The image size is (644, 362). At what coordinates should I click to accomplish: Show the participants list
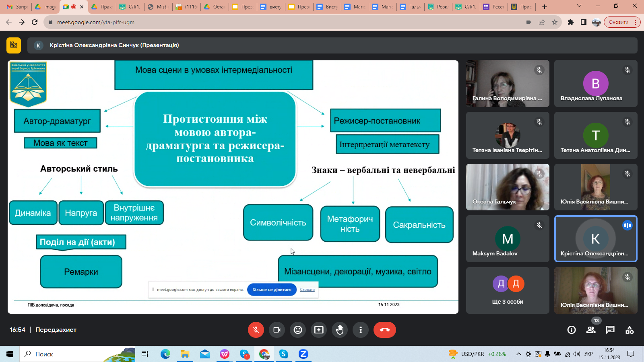(x=591, y=330)
